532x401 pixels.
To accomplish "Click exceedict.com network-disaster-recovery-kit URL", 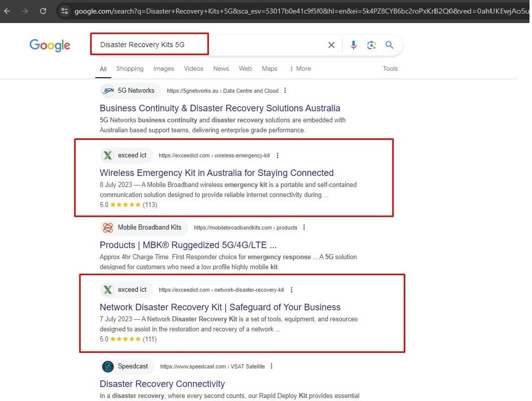I will [221, 290].
